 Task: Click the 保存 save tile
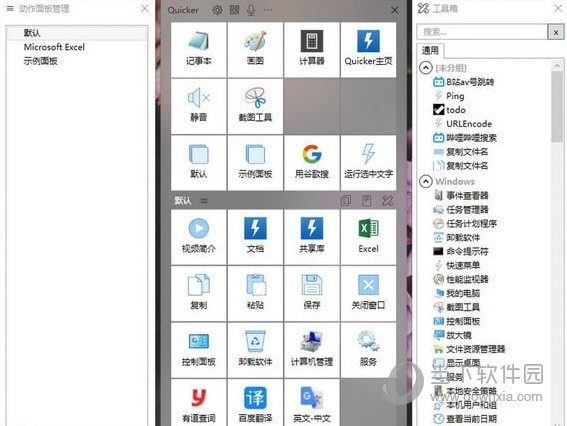(312, 294)
